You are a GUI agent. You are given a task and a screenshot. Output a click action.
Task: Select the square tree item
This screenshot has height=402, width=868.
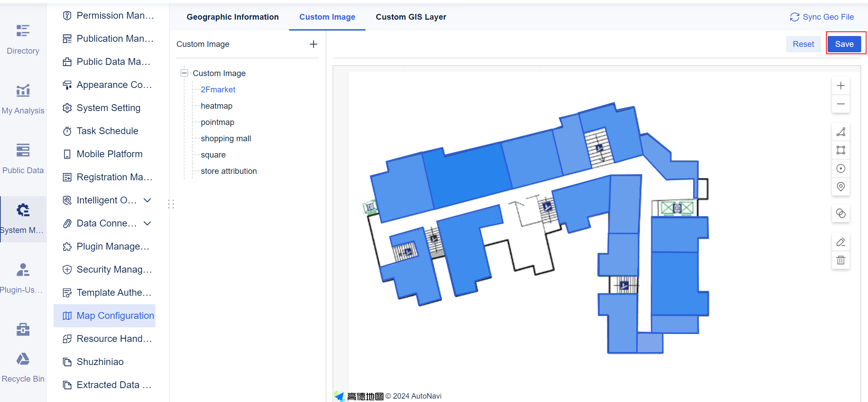pyautogui.click(x=213, y=155)
